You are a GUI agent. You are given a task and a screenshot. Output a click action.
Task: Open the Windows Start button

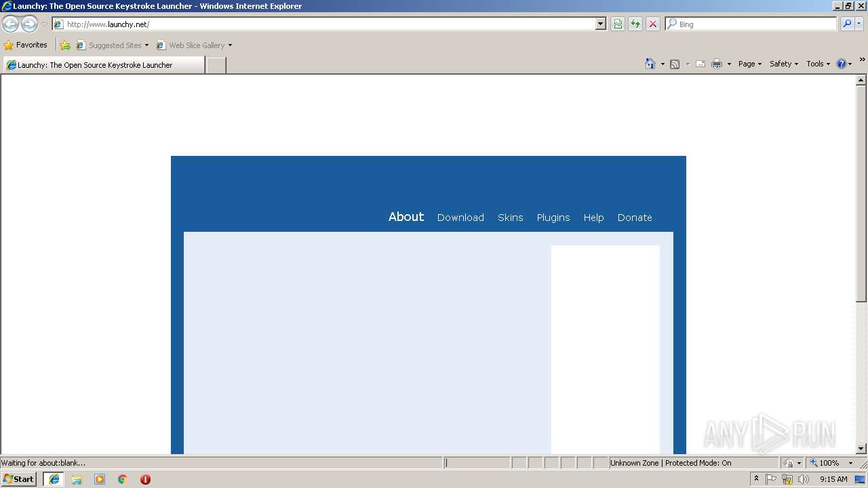19,479
